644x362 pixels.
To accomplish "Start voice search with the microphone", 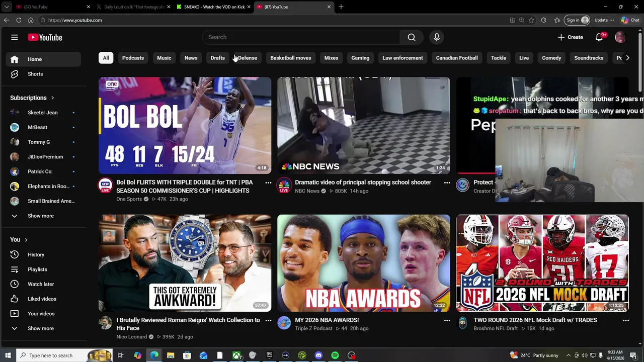I will (x=437, y=37).
